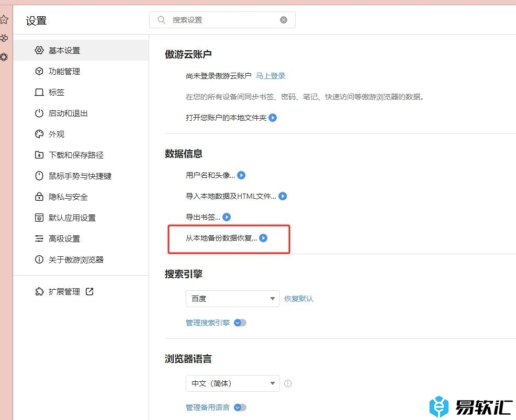516x420 pixels.
Task: Click the mouse icon beside 鼠标手势与快捷键
Action: pyautogui.click(x=39, y=176)
